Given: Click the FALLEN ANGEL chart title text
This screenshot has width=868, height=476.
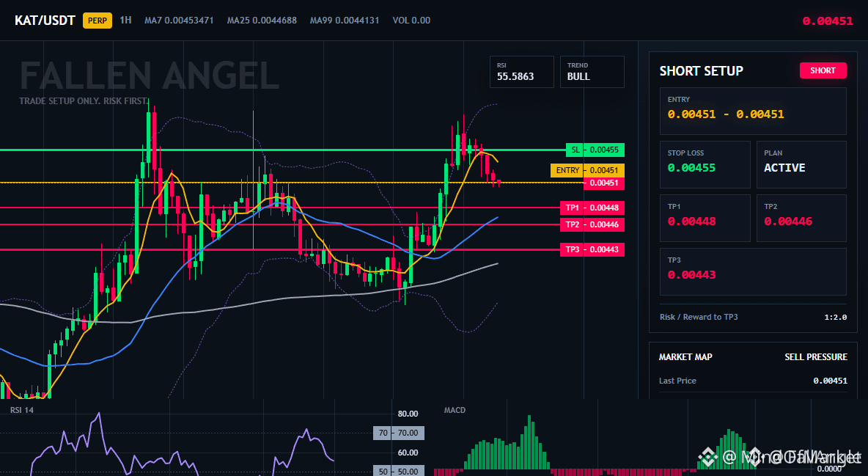Looking at the screenshot, I should pos(150,76).
